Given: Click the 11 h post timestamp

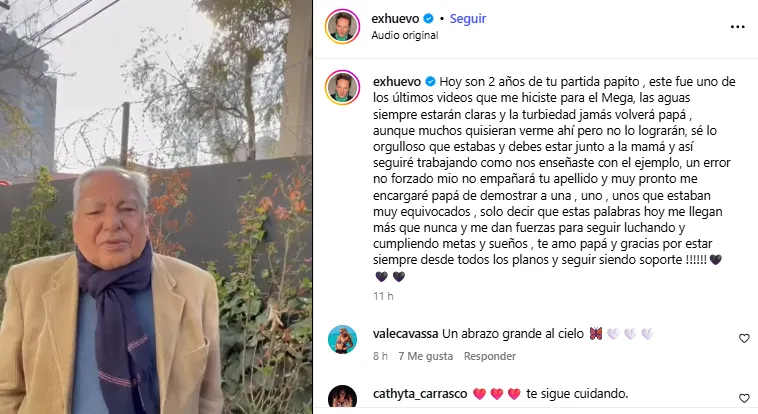Looking at the screenshot, I should click(x=383, y=296).
